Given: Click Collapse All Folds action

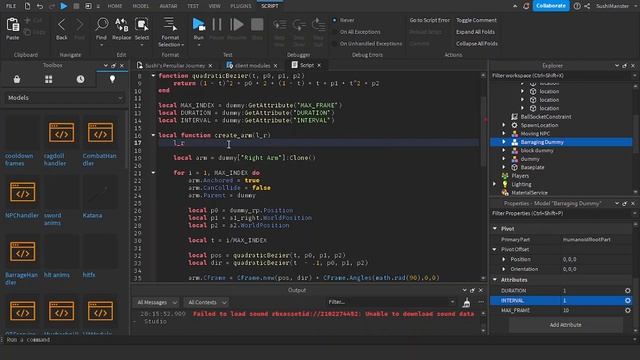Looking at the screenshot, I should pos(477,44).
